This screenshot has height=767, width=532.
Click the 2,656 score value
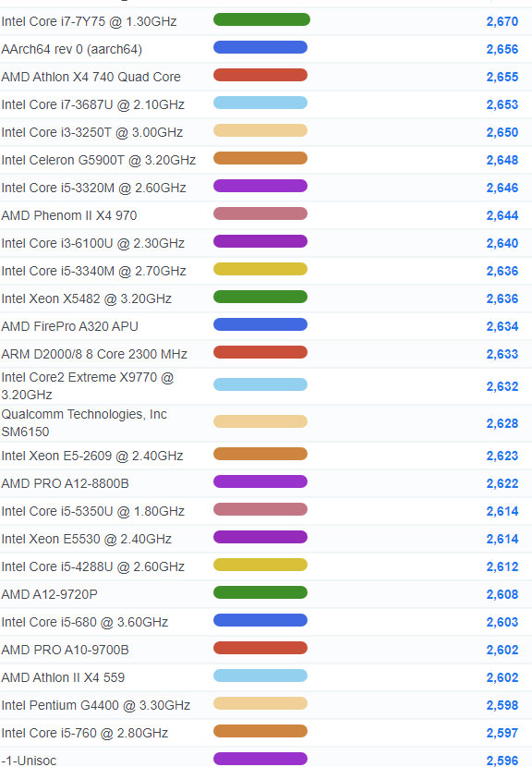coord(502,49)
